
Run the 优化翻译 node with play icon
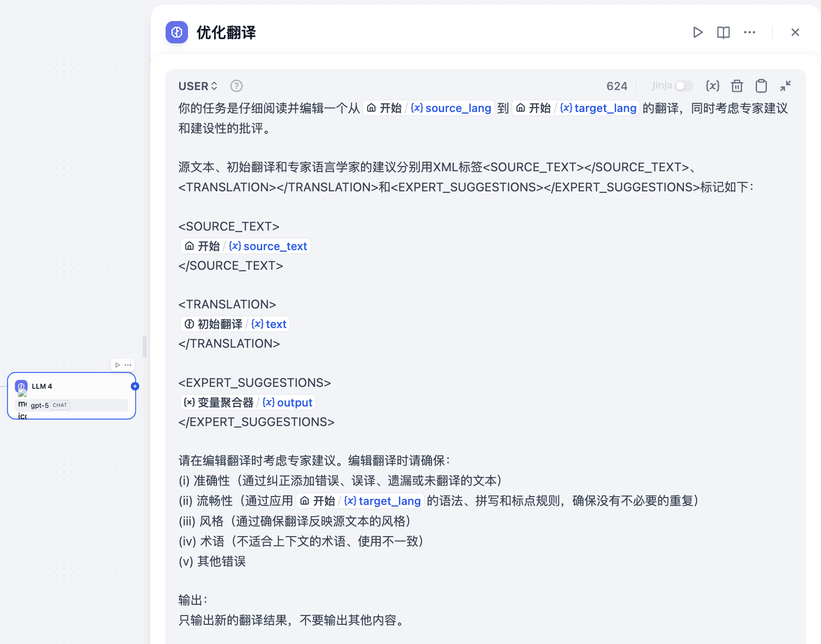(x=698, y=32)
